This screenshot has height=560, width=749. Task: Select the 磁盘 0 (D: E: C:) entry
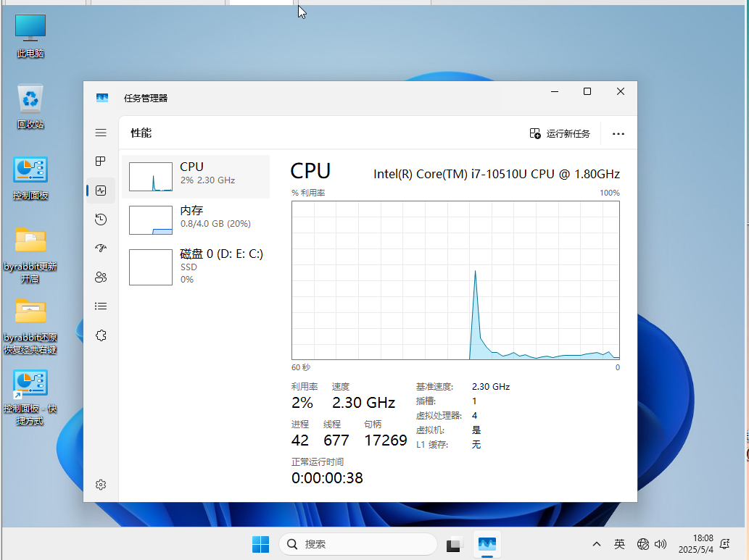click(196, 267)
